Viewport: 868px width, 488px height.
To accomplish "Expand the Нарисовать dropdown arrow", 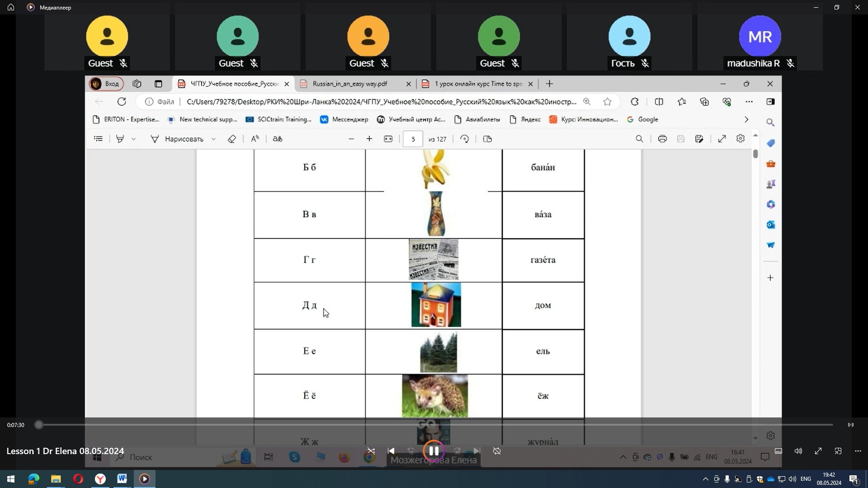I will pos(213,139).
